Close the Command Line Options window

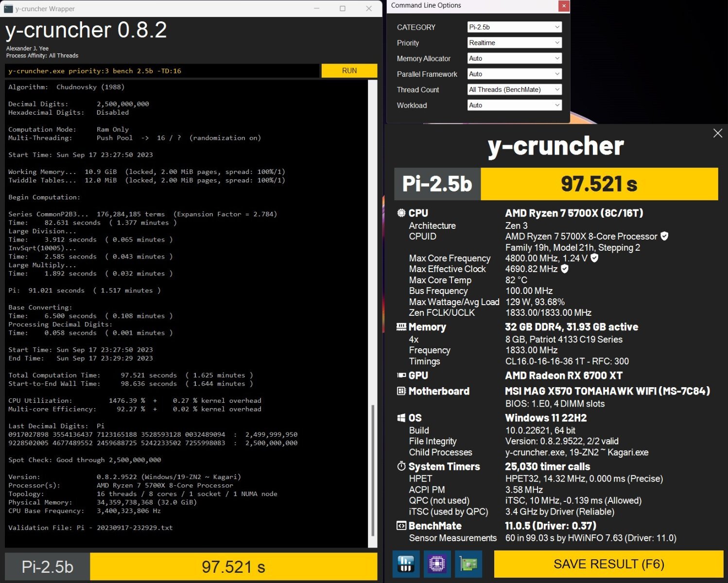coord(564,6)
